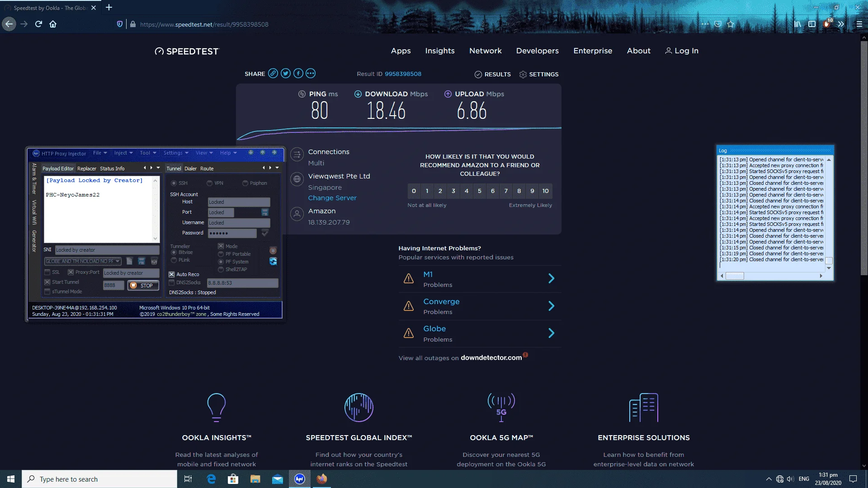Open Settings menu in Injector
This screenshot has height=488, width=868.
176,153
